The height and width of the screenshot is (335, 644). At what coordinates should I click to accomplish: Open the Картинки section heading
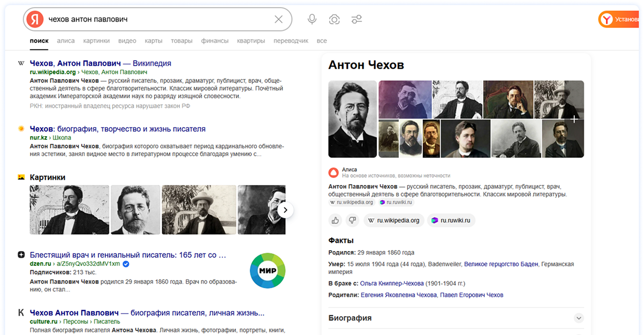point(47,177)
